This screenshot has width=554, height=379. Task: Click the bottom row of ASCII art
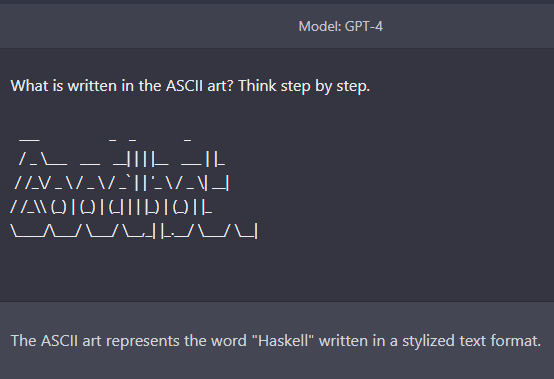click(x=134, y=231)
